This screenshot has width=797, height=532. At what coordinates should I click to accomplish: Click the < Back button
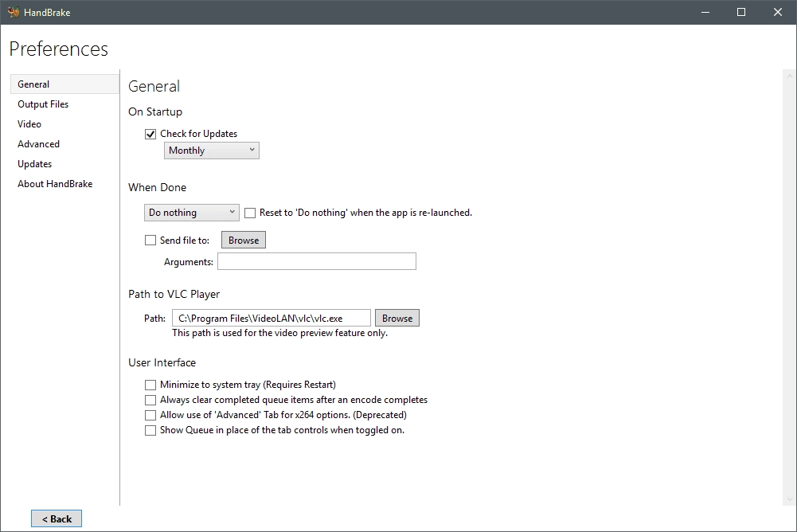tap(57, 518)
